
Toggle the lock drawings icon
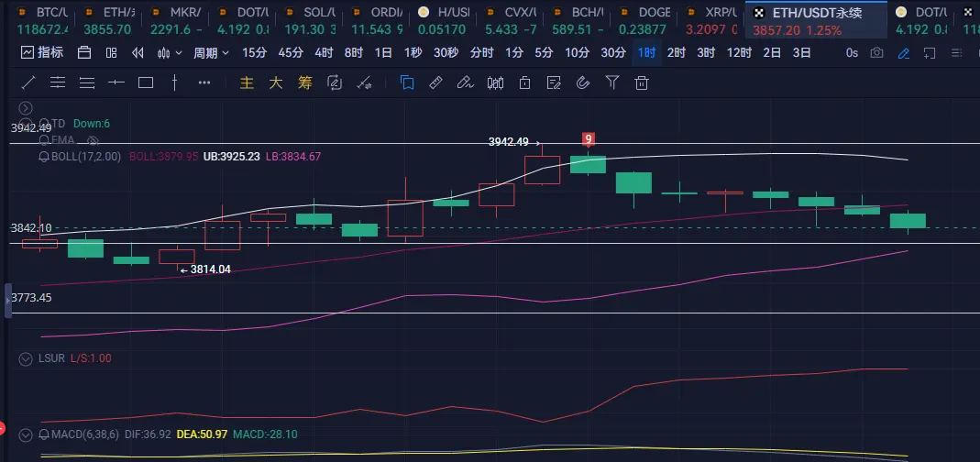[525, 82]
